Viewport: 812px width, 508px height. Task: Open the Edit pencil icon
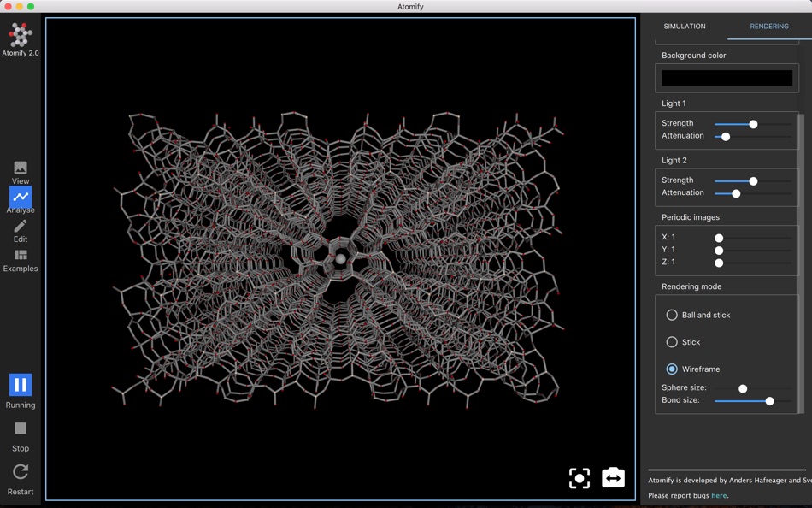point(21,226)
